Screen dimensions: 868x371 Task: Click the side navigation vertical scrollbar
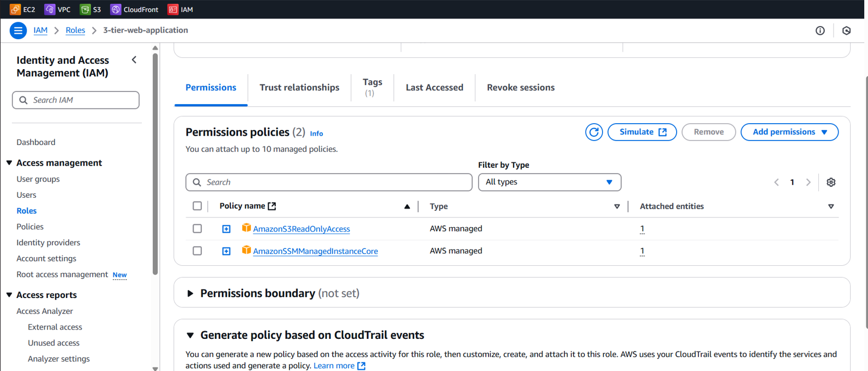click(155, 163)
